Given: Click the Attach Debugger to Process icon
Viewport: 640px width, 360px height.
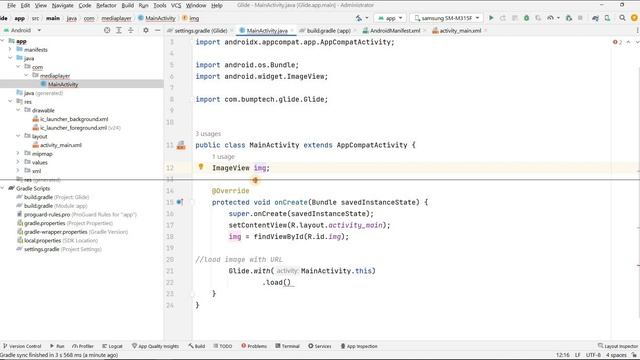Looking at the screenshot, I should (x=569, y=18).
